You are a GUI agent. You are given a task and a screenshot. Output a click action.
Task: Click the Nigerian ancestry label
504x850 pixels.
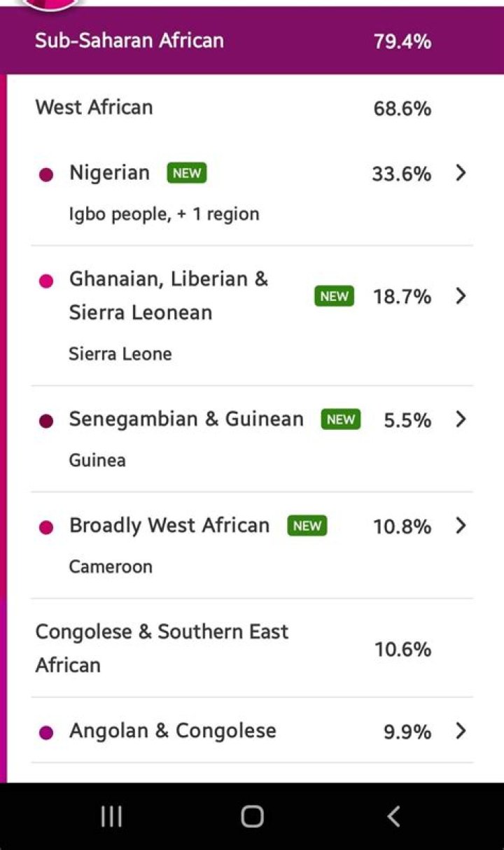(109, 173)
